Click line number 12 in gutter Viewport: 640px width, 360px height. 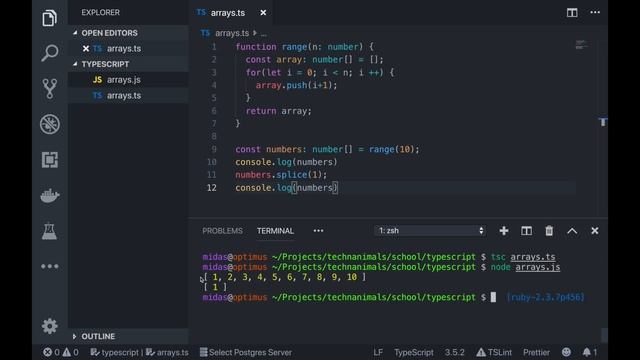[211, 188]
